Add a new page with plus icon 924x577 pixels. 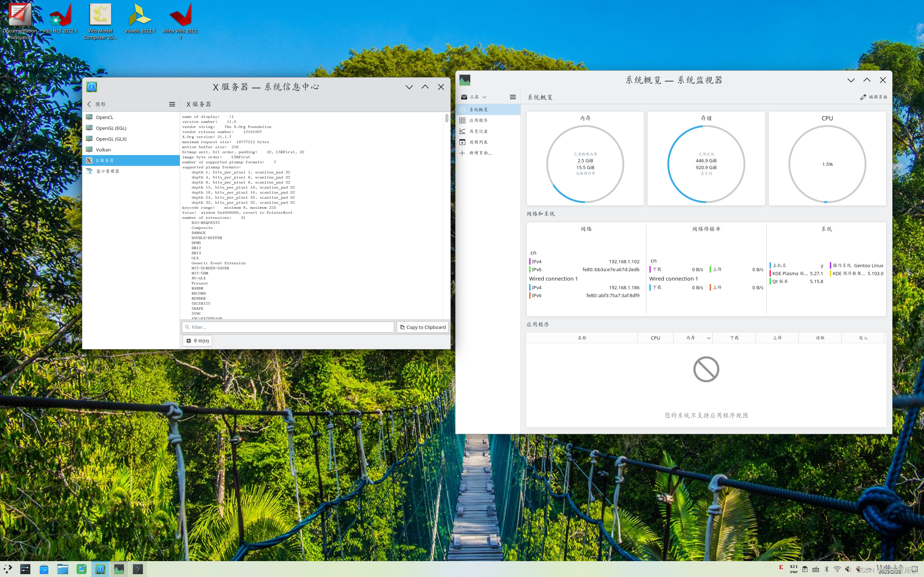462,153
